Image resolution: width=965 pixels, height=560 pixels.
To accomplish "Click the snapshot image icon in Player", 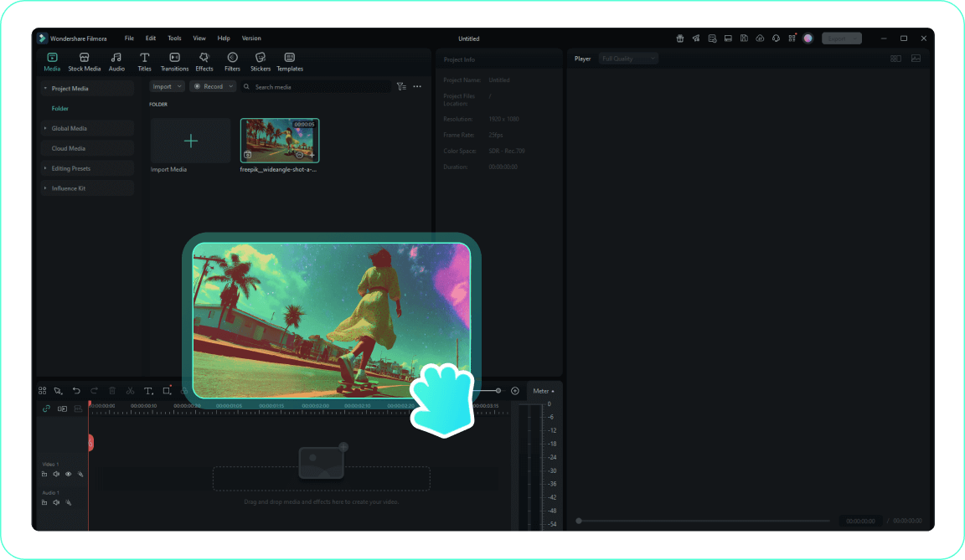I will [x=916, y=59].
